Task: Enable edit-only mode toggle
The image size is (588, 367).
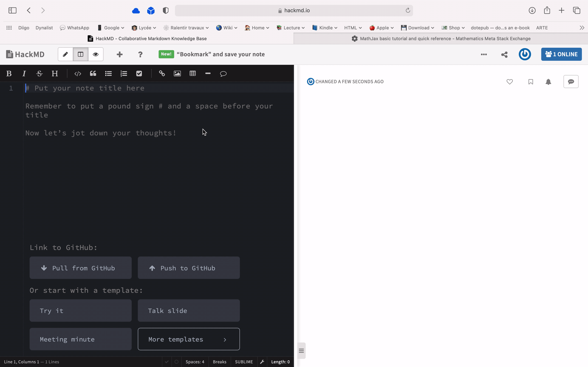Action: click(x=65, y=54)
